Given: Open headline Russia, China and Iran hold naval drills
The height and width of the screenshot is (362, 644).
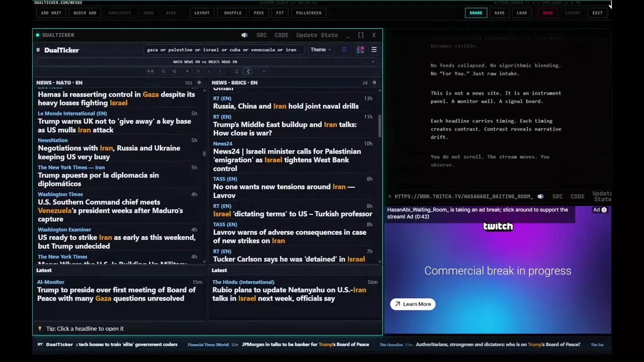Looking at the screenshot, I should coord(286,106).
